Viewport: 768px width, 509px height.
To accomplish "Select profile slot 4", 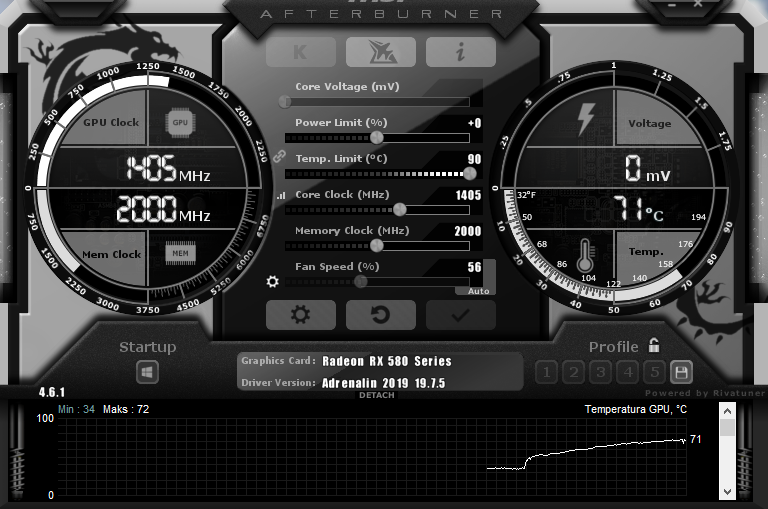I will (627, 372).
